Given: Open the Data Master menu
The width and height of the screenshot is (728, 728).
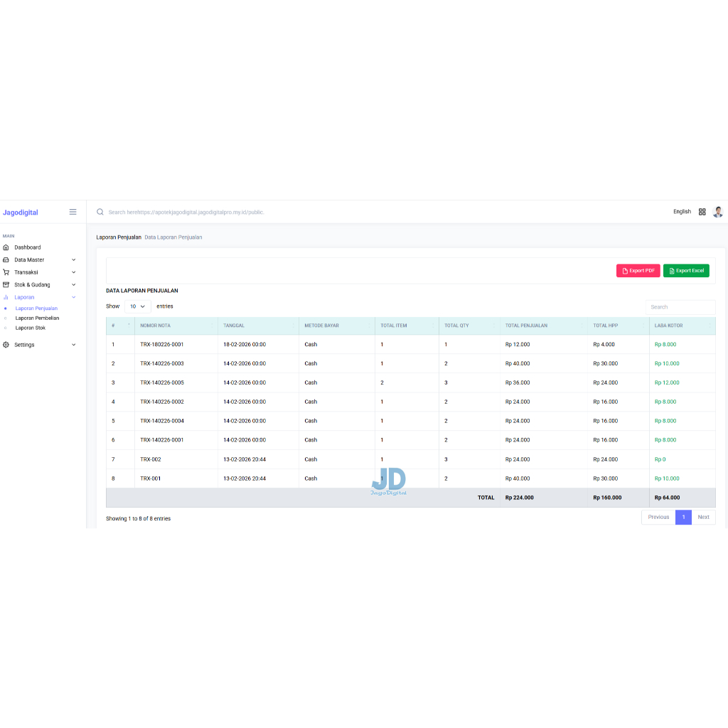Looking at the screenshot, I should (29, 260).
